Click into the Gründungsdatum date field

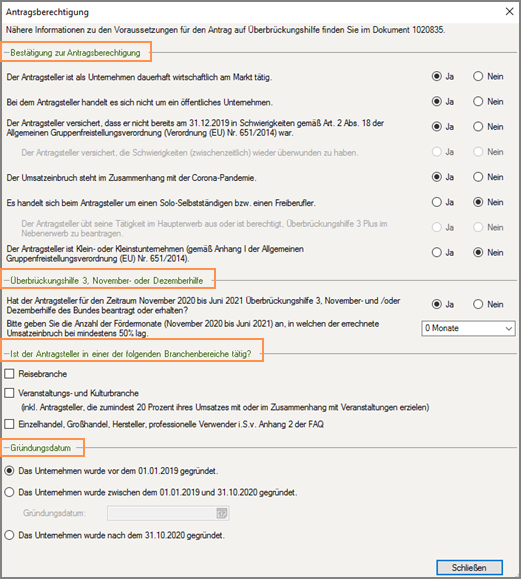(162, 513)
